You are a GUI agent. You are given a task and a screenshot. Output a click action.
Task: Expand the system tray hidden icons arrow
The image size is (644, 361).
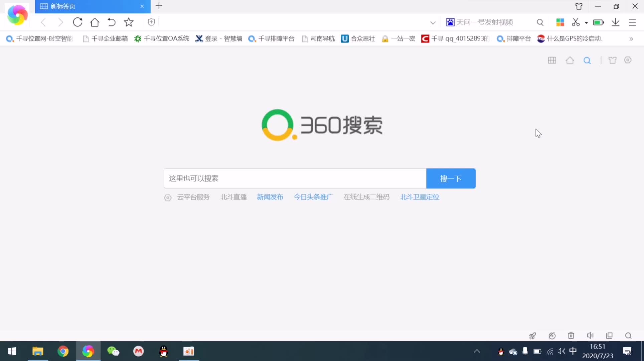477,351
